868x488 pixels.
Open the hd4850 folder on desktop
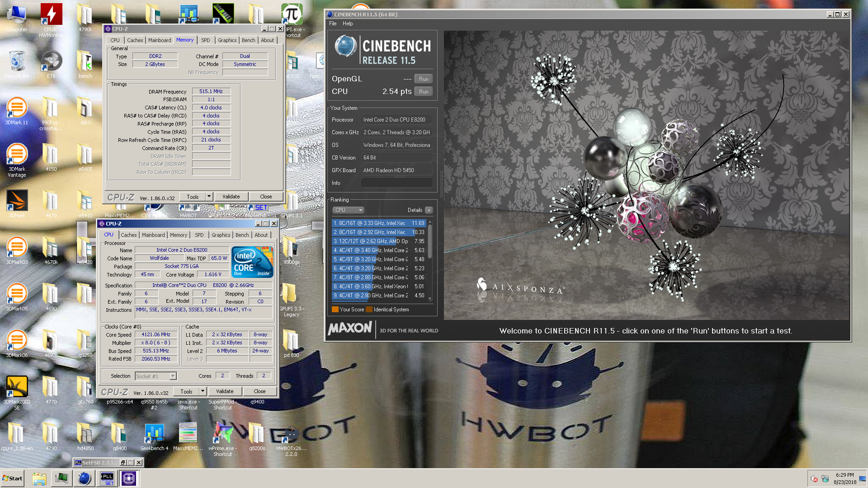pyautogui.click(x=85, y=437)
